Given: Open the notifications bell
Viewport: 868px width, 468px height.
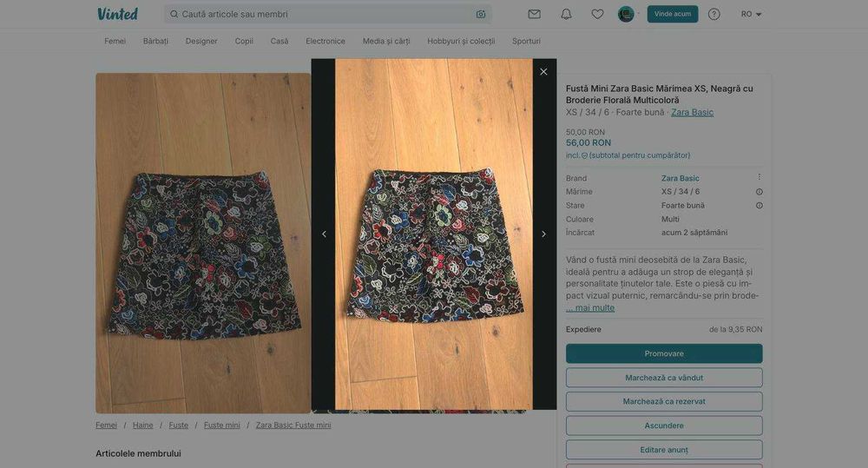Looking at the screenshot, I should pyautogui.click(x=566, y=15).
